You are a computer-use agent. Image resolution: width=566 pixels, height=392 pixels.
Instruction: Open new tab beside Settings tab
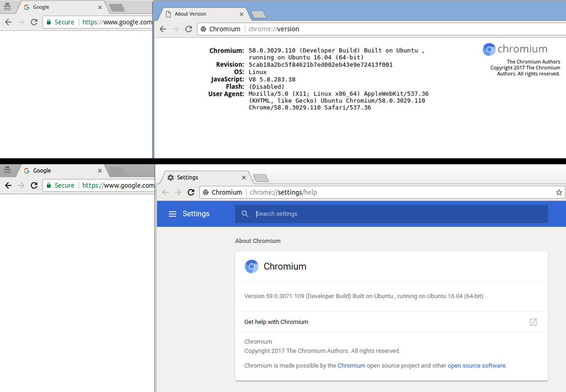[261, 178]
